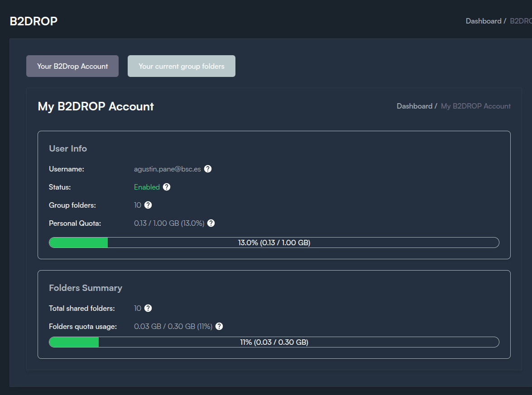Viewport: 532px width, 395px height.
Task: Click the 11% folders quota progress bar
Action: click(x=274, y=342)
